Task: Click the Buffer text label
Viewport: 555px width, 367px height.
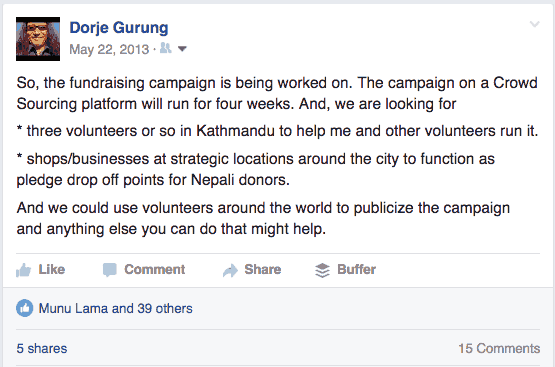Action: 356,270
